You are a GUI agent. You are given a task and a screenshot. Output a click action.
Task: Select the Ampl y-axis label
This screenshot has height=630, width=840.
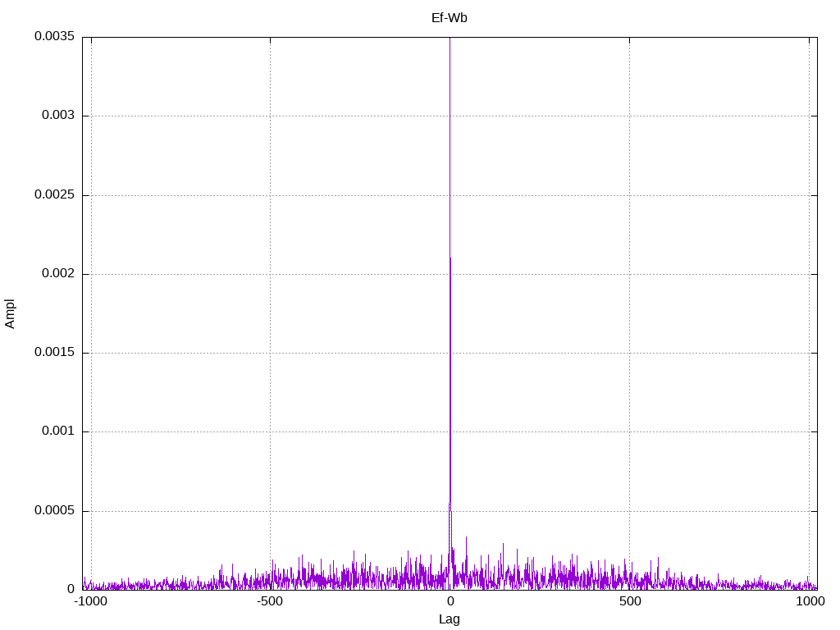click(x=10, y=314)
